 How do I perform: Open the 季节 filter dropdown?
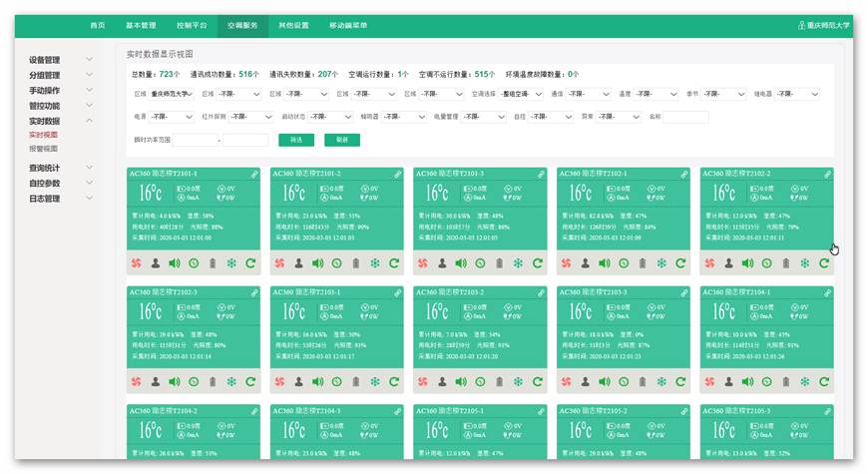click(x=724, y=94)
